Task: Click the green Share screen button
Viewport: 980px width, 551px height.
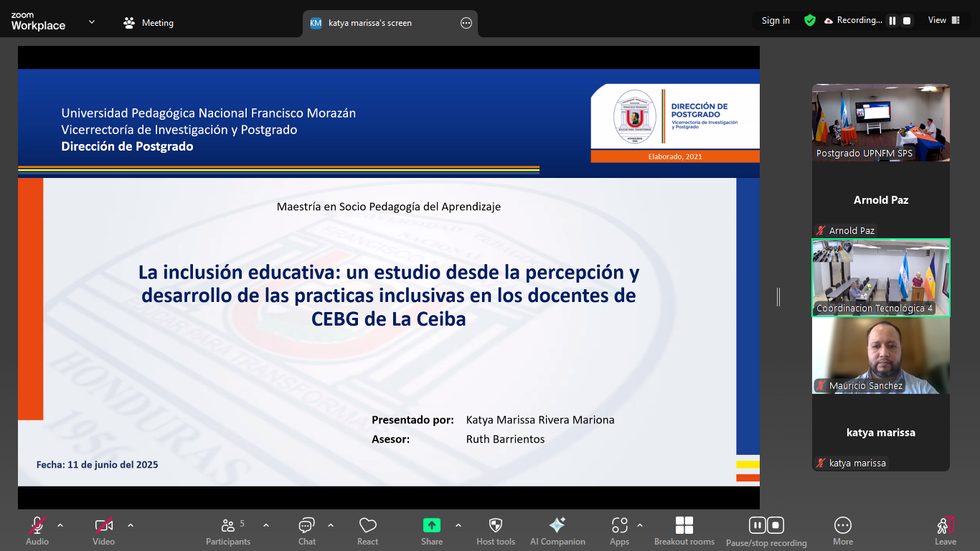Action: 432,525
